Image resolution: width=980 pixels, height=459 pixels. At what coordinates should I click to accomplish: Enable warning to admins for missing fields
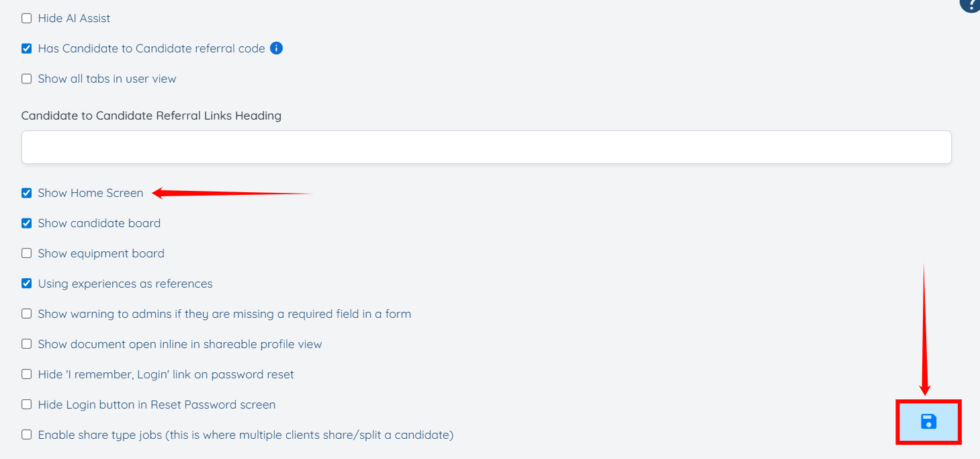pos(27,314)
